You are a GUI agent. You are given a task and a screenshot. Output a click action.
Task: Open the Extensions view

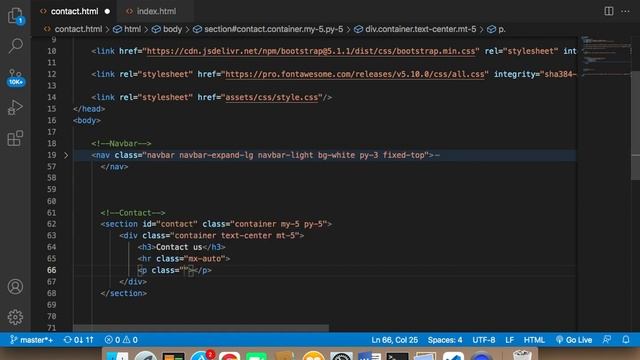(16, 138)
